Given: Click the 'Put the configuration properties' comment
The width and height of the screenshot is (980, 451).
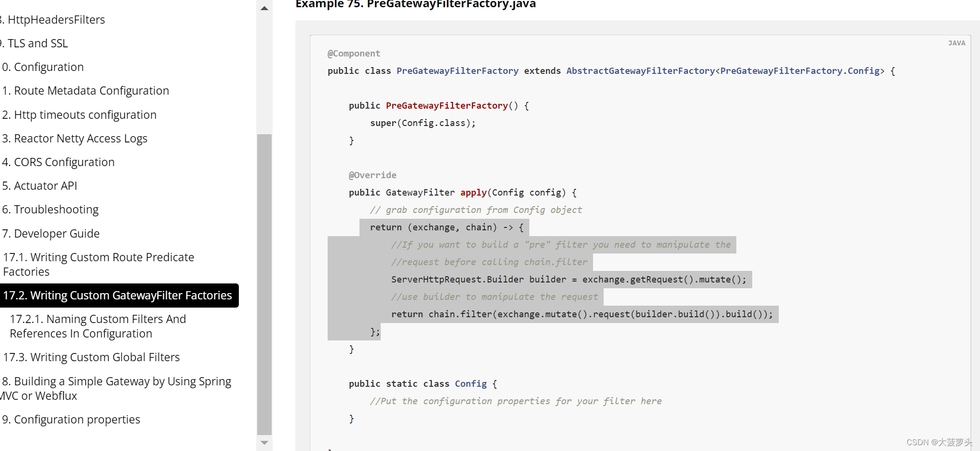Looking at the screenshot, I should tap(516, 401).
